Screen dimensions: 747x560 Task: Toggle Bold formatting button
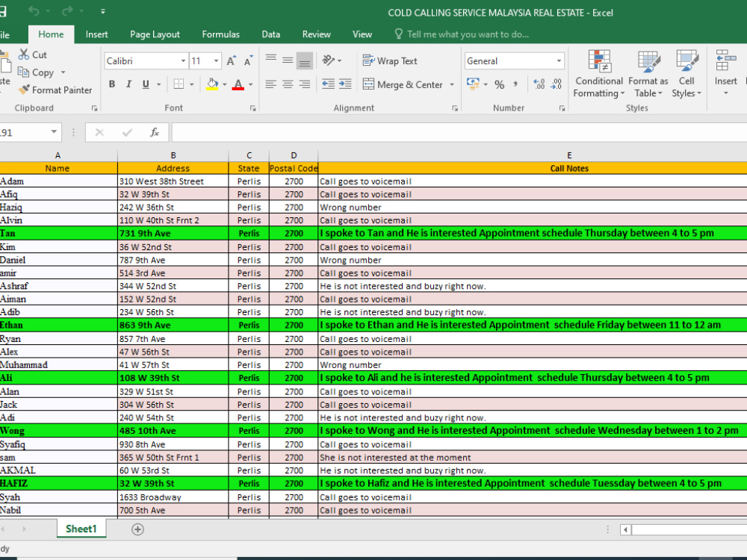112,84
